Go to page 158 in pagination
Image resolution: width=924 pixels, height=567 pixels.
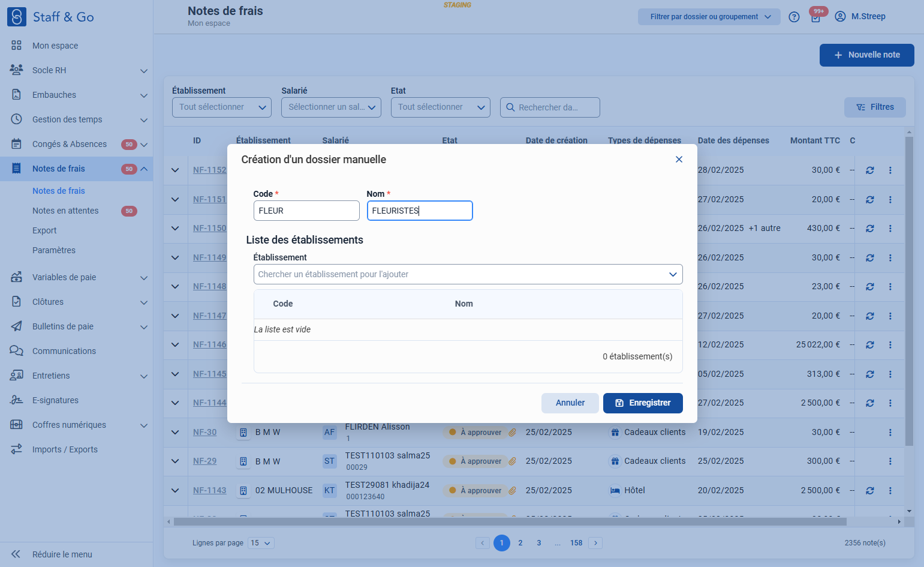tap(576, 543)
